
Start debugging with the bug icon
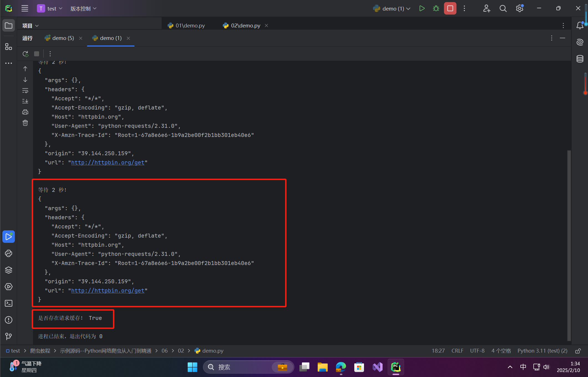[436, 8]
